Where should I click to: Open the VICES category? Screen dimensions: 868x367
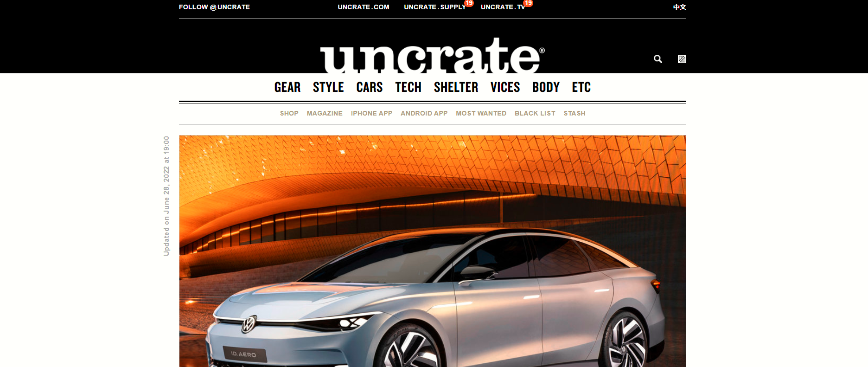(x=505, y=87)
